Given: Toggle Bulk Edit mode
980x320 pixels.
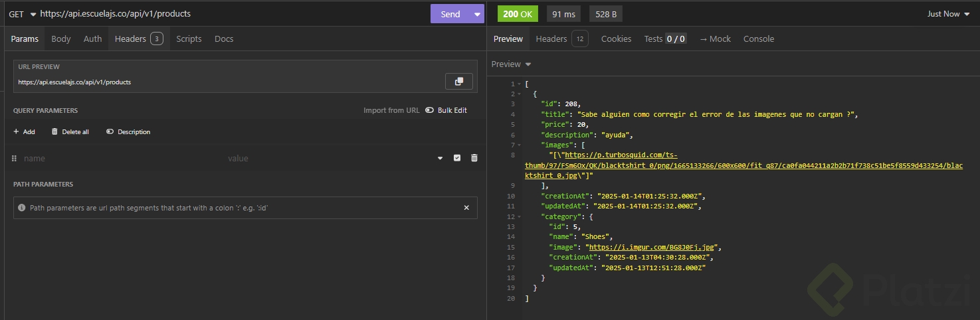Looking at the screenshot, I should [446, 110].
